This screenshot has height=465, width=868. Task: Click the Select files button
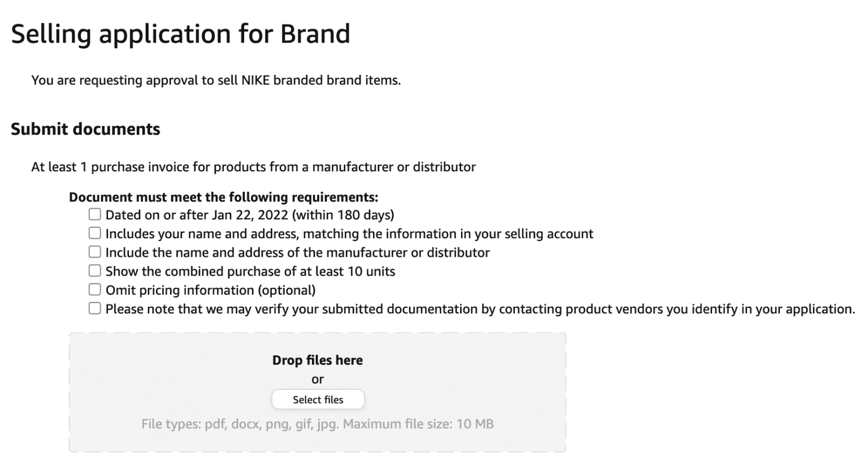click(x=318, y=399)
